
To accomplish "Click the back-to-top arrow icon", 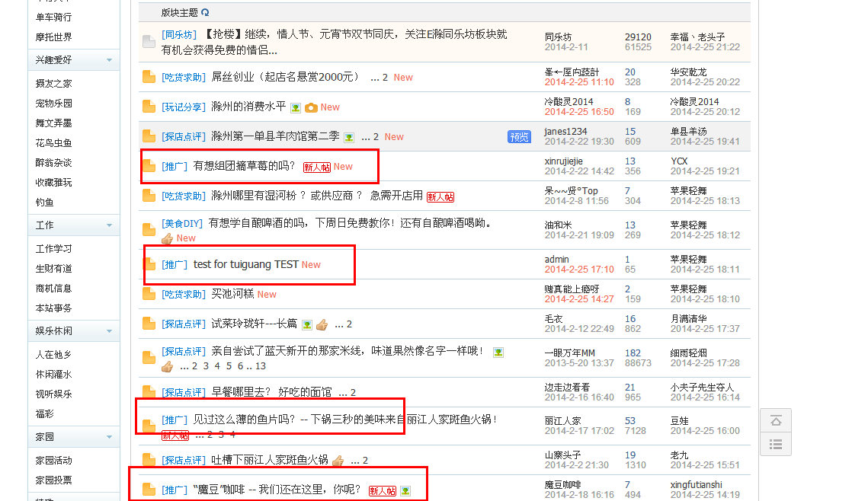I will 776,421.
